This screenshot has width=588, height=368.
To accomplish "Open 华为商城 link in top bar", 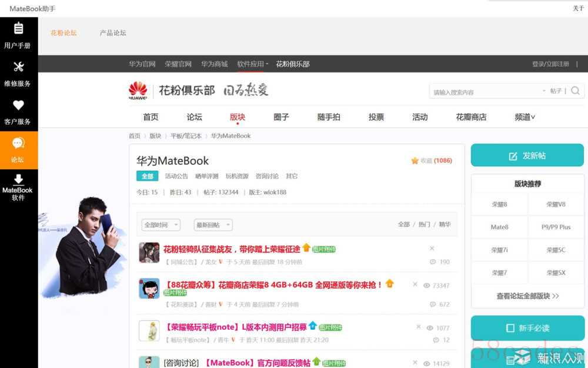I will [215, 64].
